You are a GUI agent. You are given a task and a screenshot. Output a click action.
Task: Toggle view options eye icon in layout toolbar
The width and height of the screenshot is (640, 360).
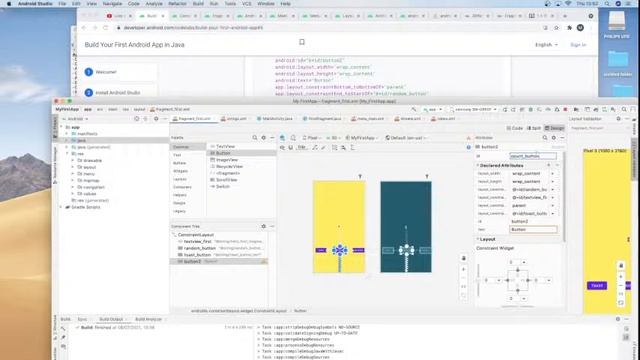(282, 147)
